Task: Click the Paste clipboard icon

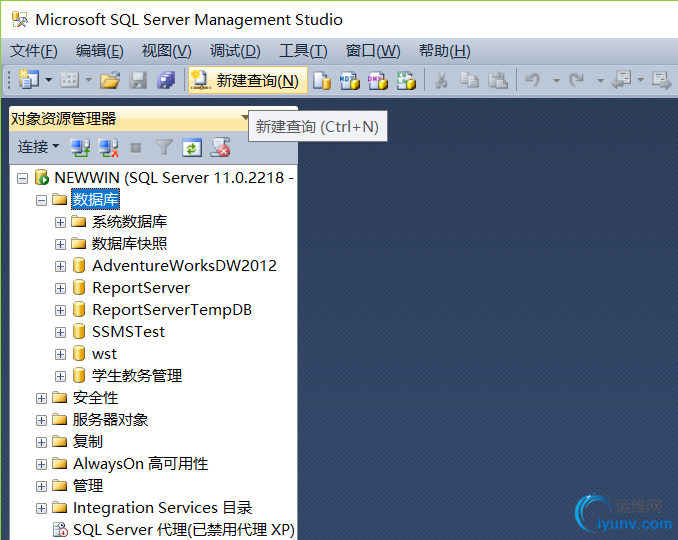Action: (x=498, y=80)
